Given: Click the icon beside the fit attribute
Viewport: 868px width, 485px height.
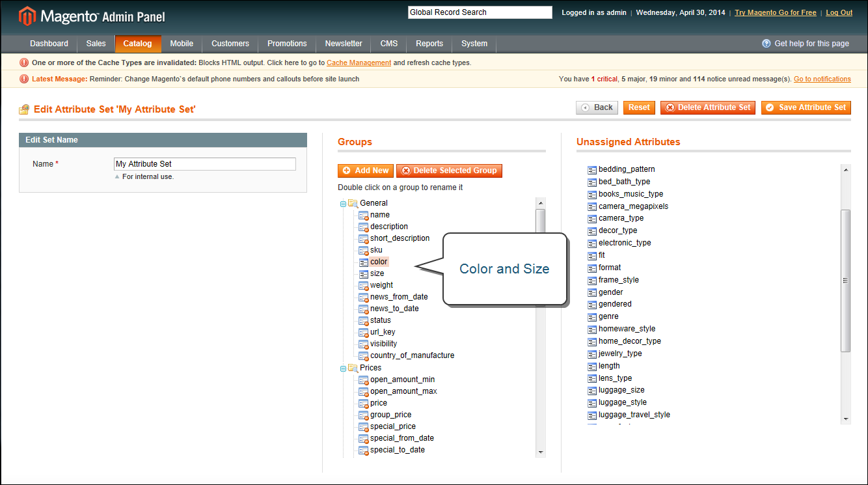Looking at the screenshot, I should click(592, 256).
